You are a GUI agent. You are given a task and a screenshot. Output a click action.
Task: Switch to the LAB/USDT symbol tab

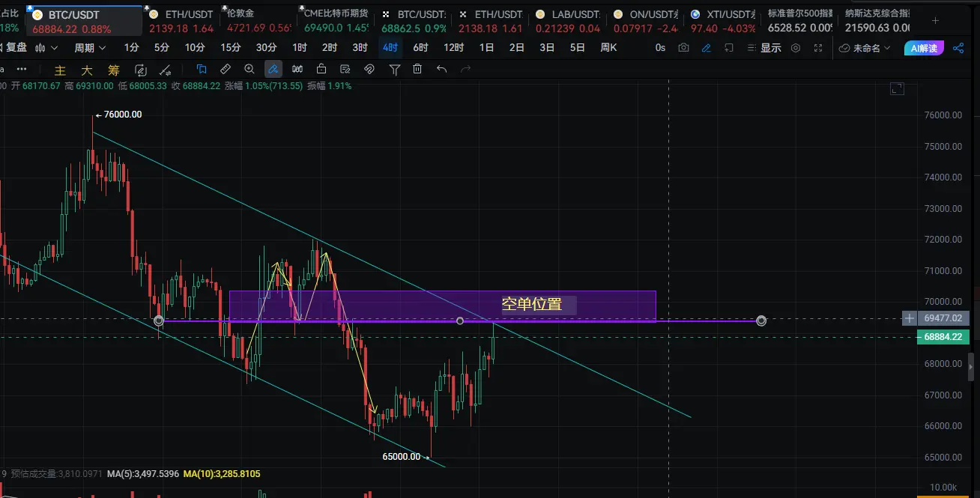[x=568, y=21]
